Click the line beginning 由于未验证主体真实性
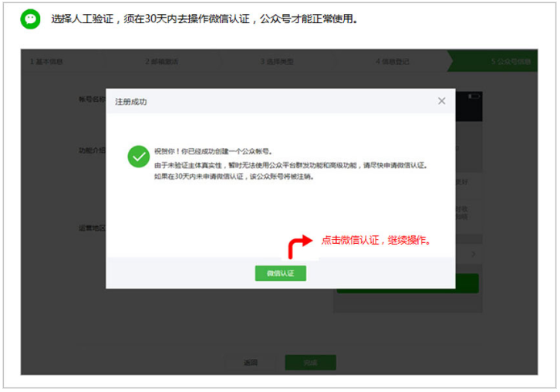Screen dimensions: 560x392 coord(291,165)
